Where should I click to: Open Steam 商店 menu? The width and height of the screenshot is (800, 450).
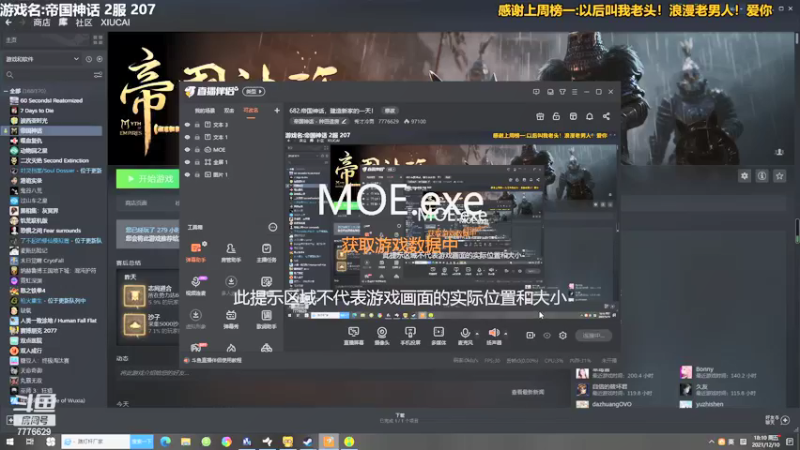41,22
